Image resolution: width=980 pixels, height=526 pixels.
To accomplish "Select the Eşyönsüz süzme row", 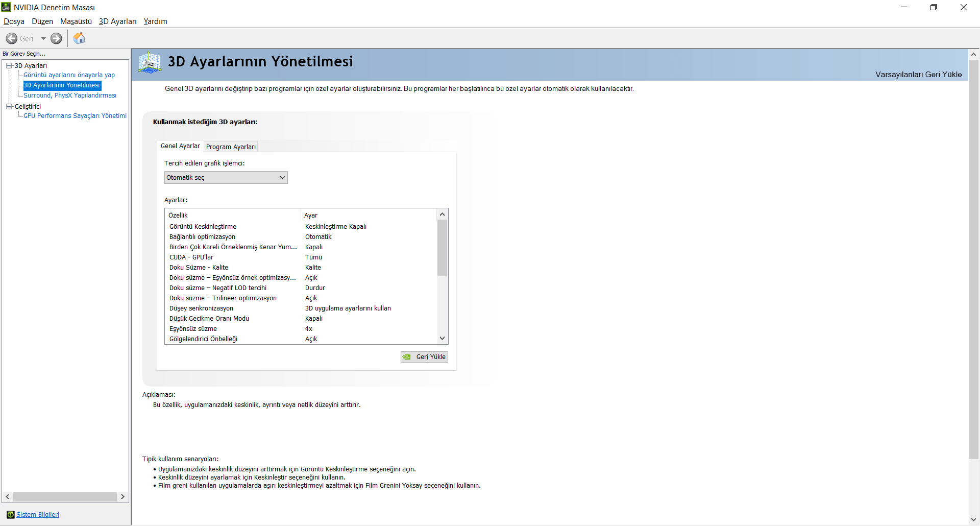I will point(301,329).
